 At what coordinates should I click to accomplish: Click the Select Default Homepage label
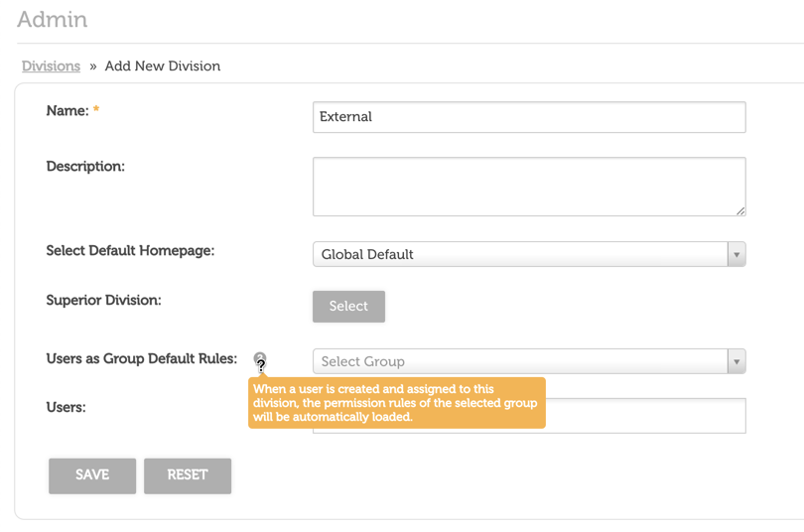(130, 251)
